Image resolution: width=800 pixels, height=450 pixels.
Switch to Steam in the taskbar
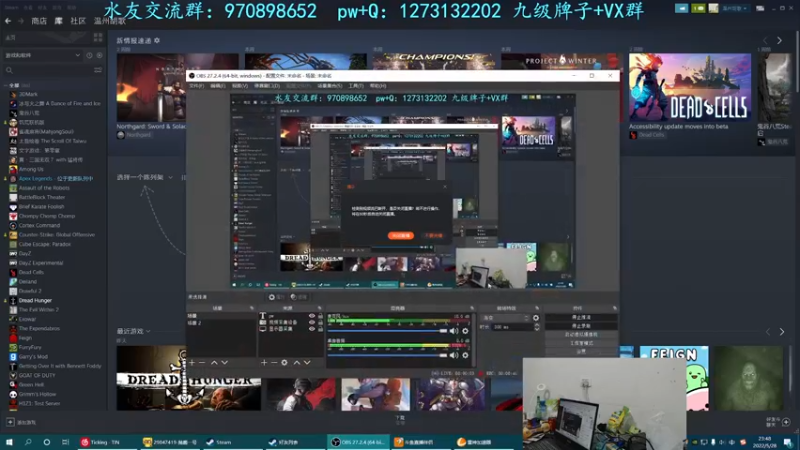click(233, 442)
